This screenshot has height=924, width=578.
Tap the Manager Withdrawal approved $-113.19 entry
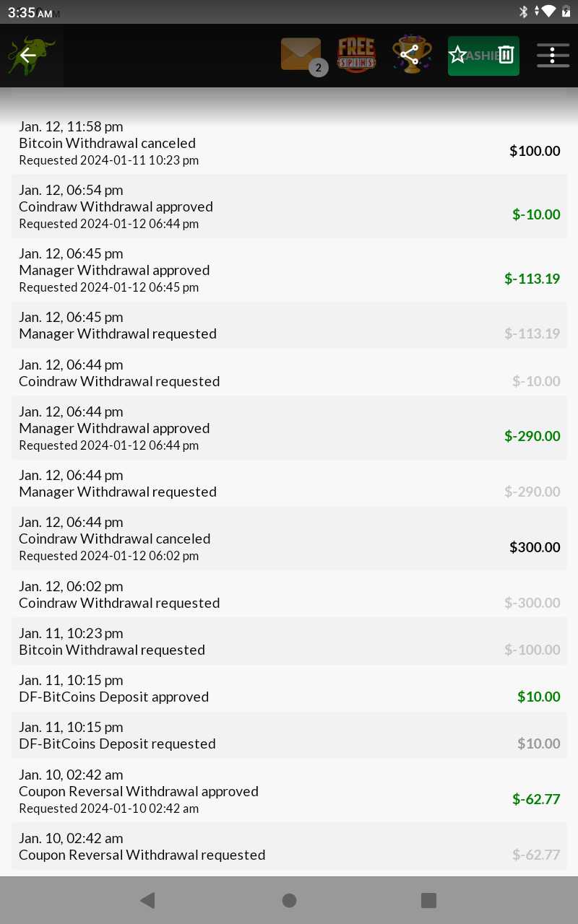click(x=289, y=270)
